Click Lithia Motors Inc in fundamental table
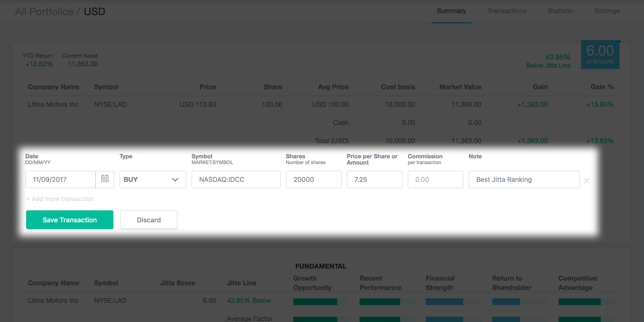Screen dimensions: 644x322 point(53,301)
